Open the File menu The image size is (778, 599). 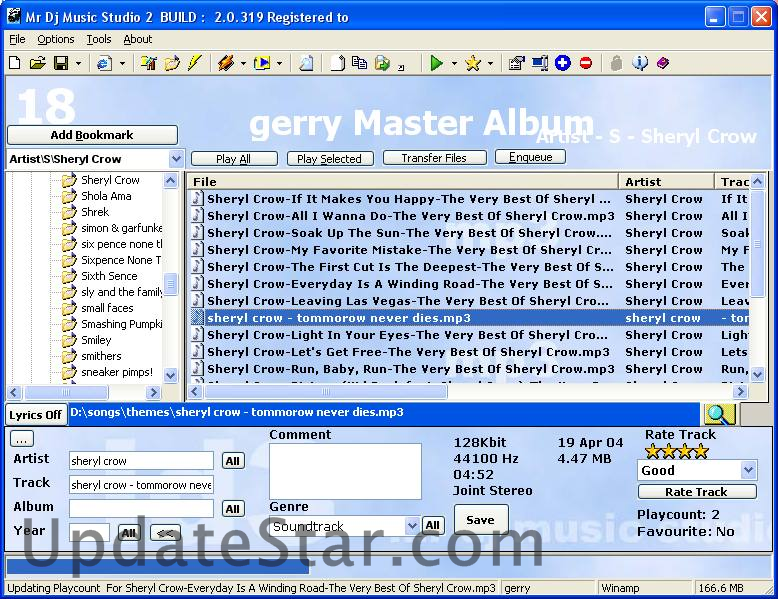[17, 39]
